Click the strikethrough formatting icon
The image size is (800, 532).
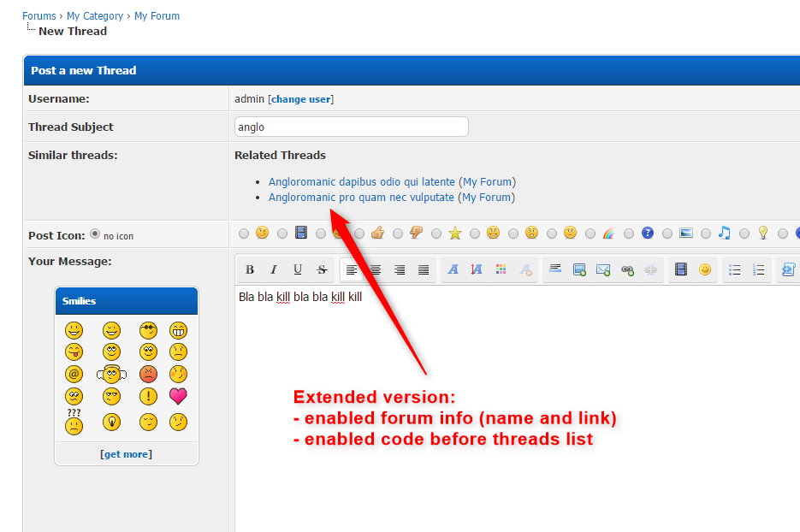(322, 269)
